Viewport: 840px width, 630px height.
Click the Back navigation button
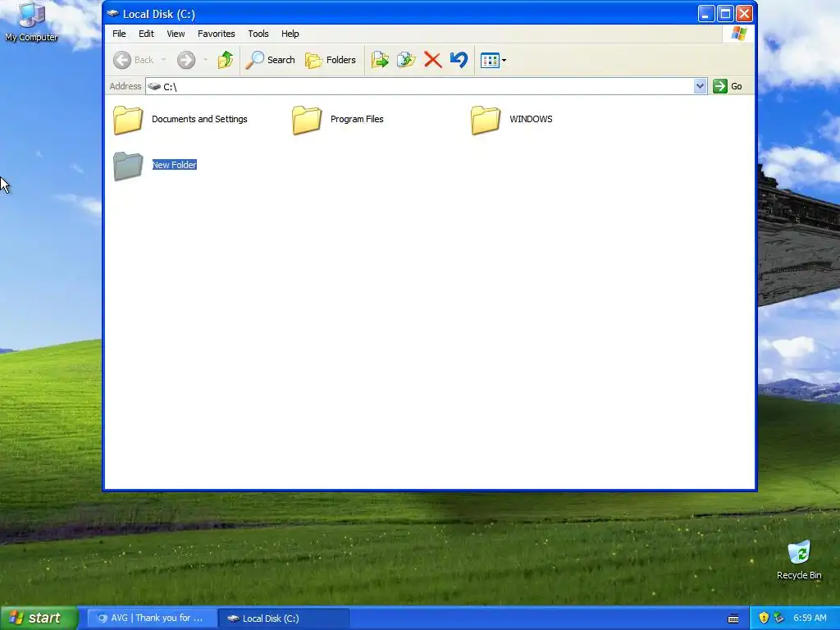134,60
